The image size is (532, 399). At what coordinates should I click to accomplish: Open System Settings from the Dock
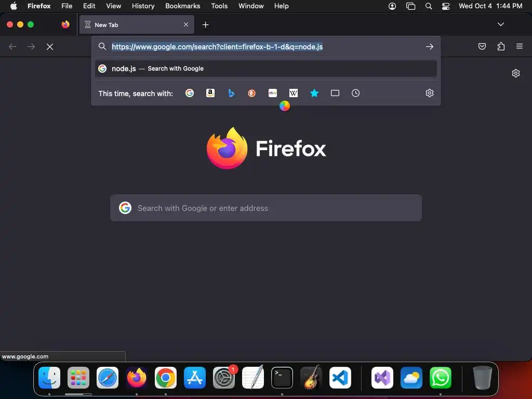(224, 378)
